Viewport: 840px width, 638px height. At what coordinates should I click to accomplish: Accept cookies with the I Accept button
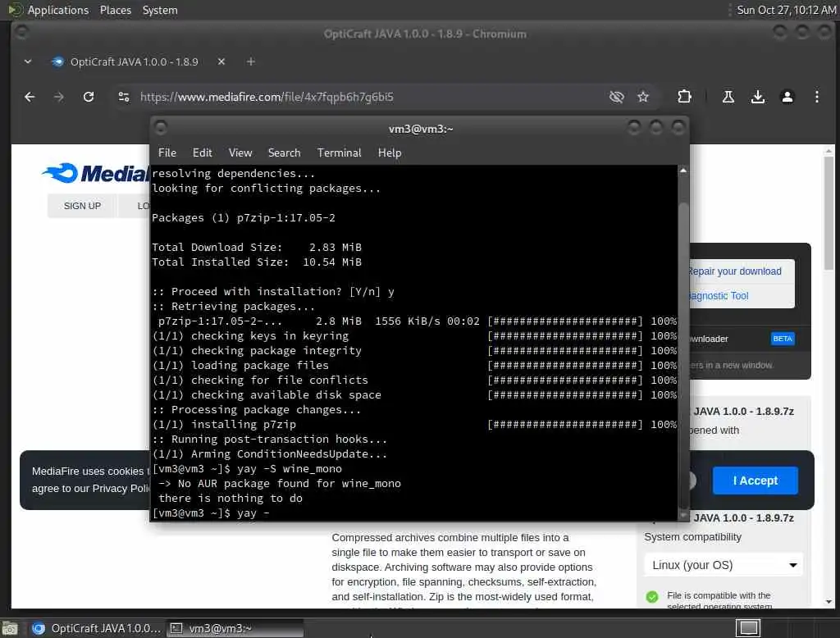[755, 481]
